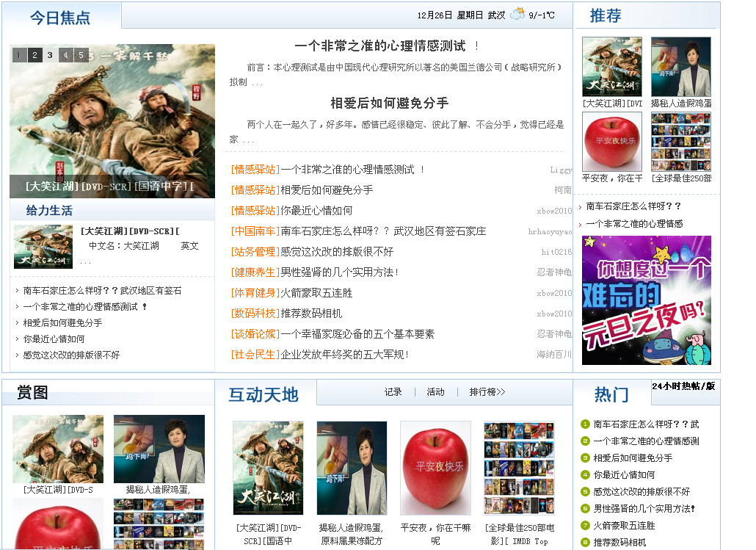This screenshot has width=756, height=550.
Task: Open hot post ranked 4 你最近心情如何
Action: tap(624, 475)
